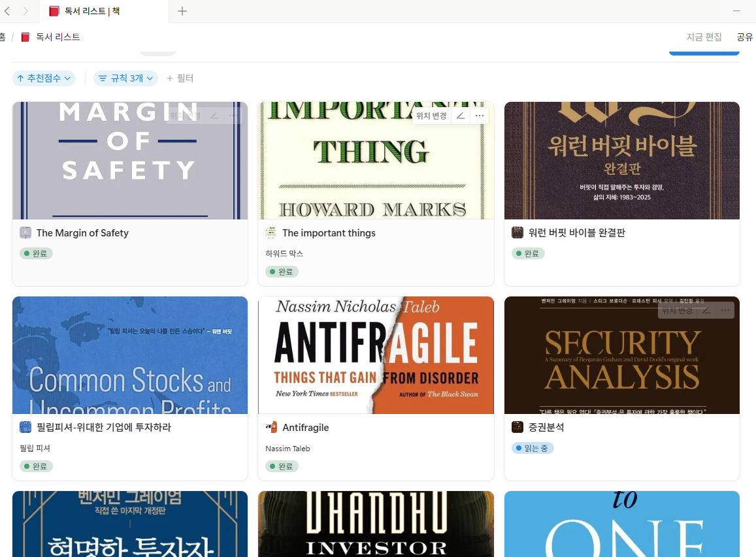Image resolution: width=756 pixels, height=557 pixels.
Task: Go back with the left arrow
Action: 7,11
